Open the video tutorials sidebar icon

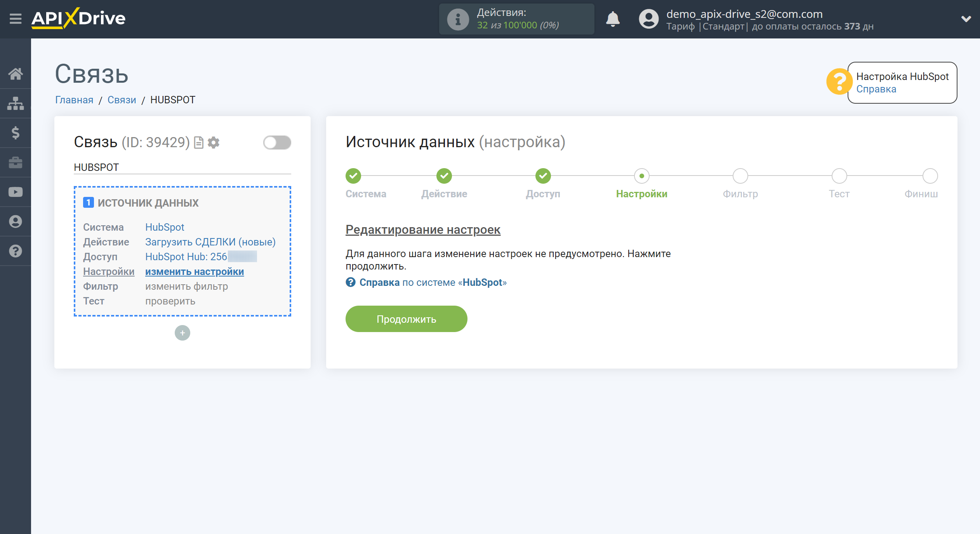tap(16, 192)
